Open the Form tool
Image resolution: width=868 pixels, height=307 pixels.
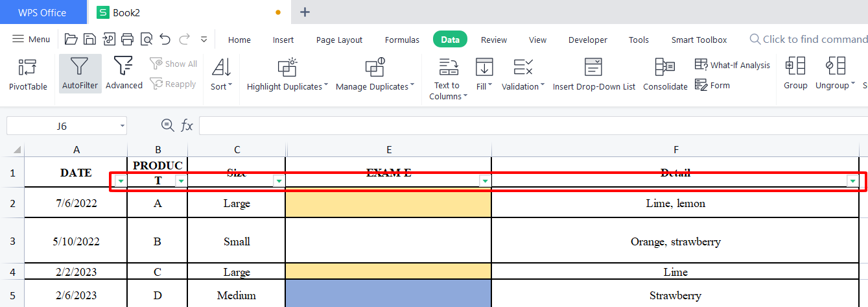(712, 85)
